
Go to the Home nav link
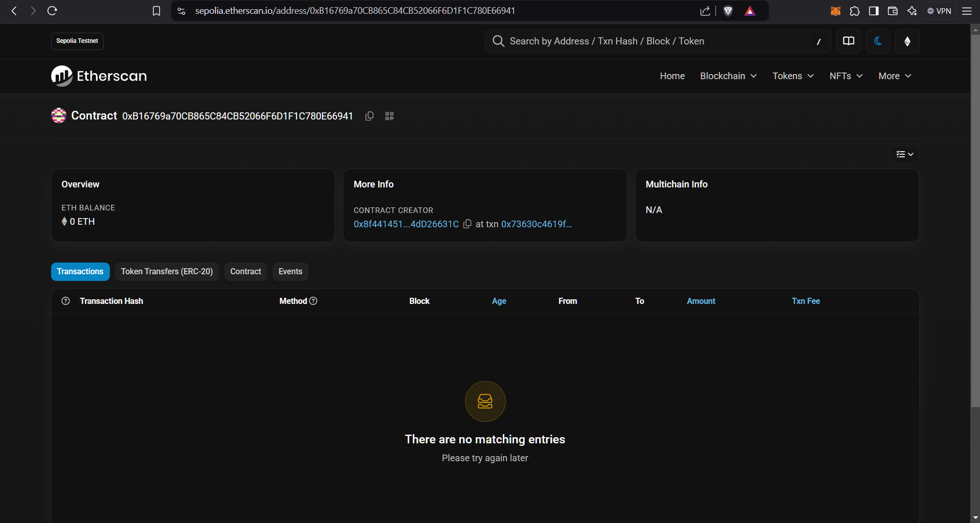(x=672, y=76)
